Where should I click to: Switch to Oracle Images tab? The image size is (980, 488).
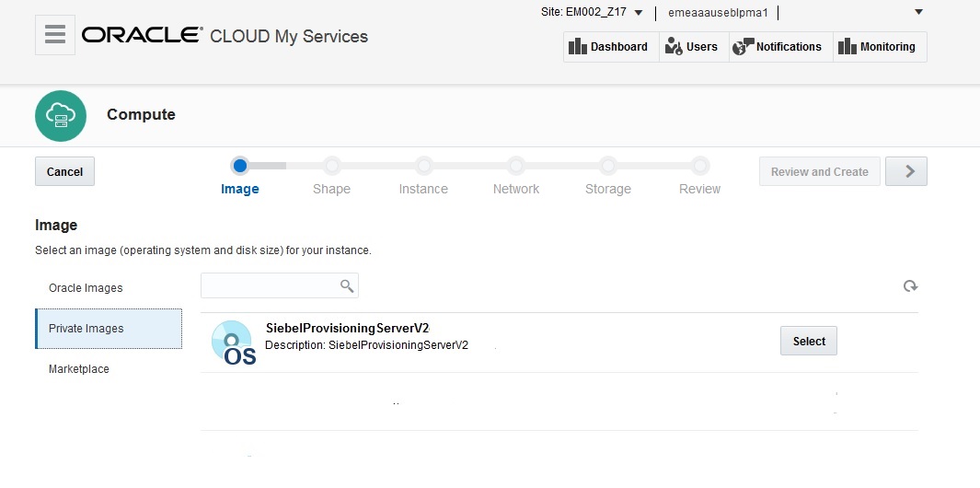tap(86, 288)
